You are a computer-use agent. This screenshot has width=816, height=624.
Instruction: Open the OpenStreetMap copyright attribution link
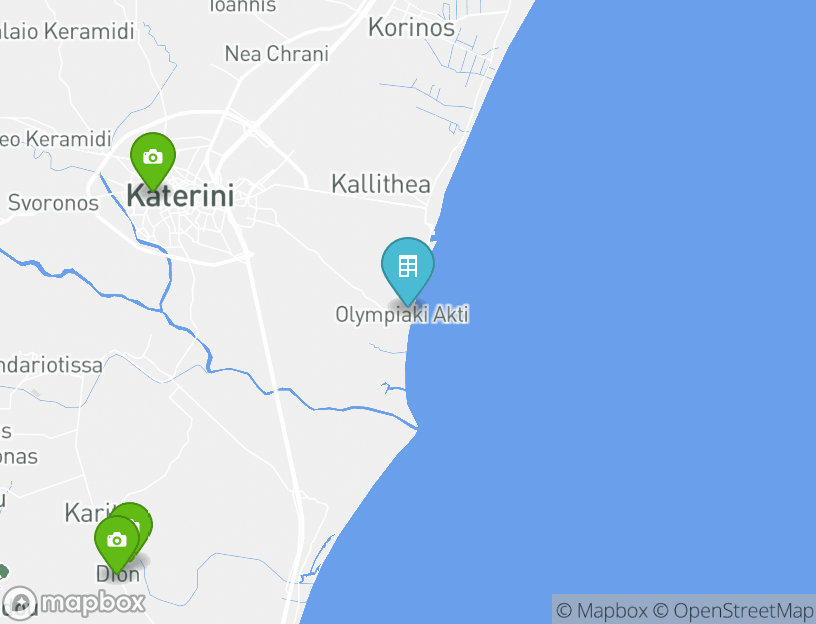click(733, 610)
